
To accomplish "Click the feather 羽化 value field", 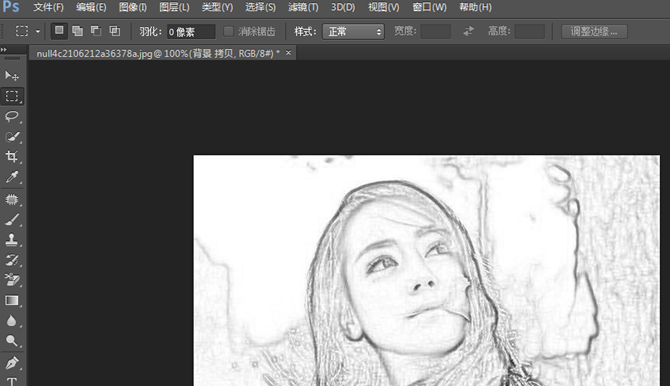I will click(191, 32).
